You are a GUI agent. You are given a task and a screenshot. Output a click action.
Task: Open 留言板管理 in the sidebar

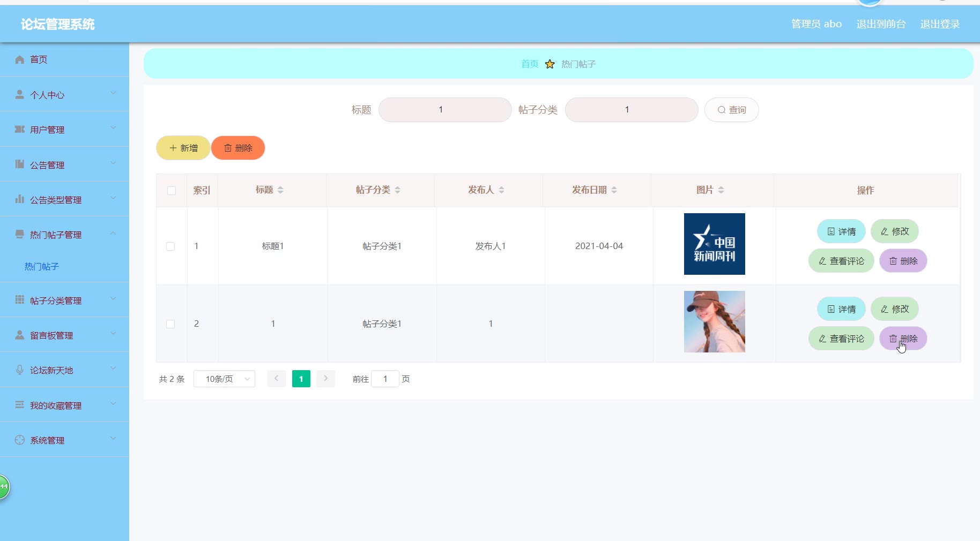64,335
